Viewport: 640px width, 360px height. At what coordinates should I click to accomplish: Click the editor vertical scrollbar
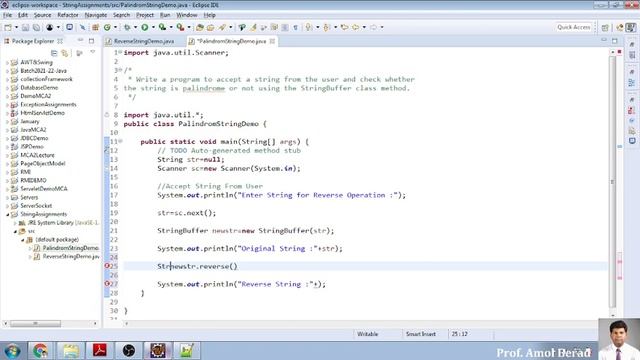coord(612,182)
